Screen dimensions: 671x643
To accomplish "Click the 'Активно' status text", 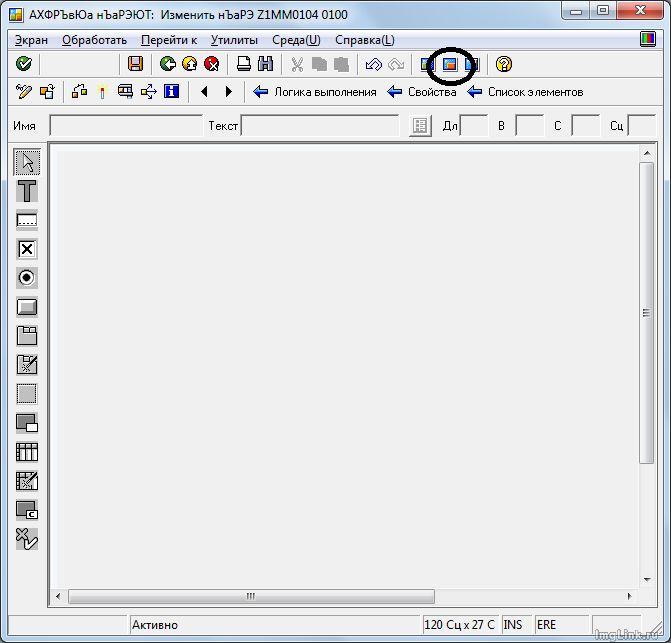I will pos(154,625).
